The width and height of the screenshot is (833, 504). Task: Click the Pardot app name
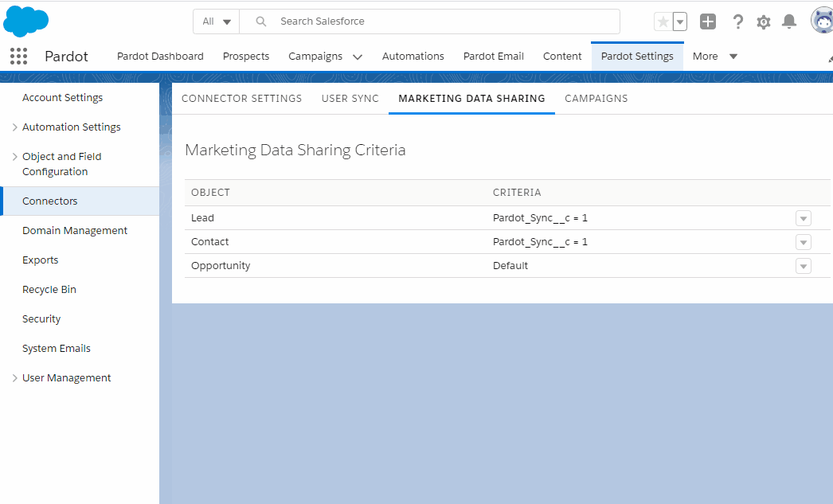[66, 57]
